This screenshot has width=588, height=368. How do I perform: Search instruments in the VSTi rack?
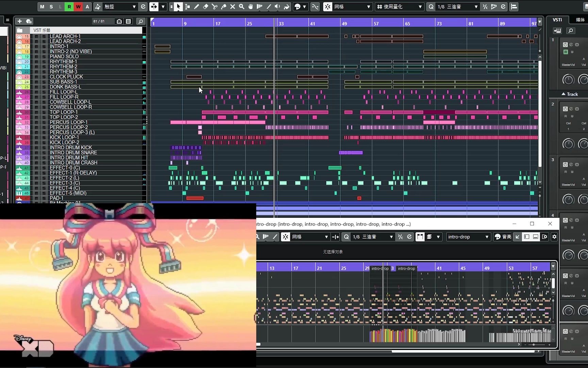tap(571, 31)
